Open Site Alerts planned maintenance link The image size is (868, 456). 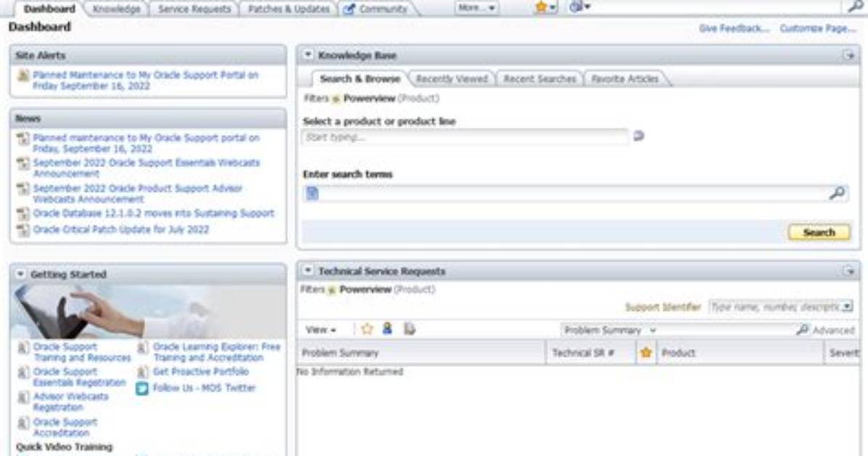tap(146, 81)
